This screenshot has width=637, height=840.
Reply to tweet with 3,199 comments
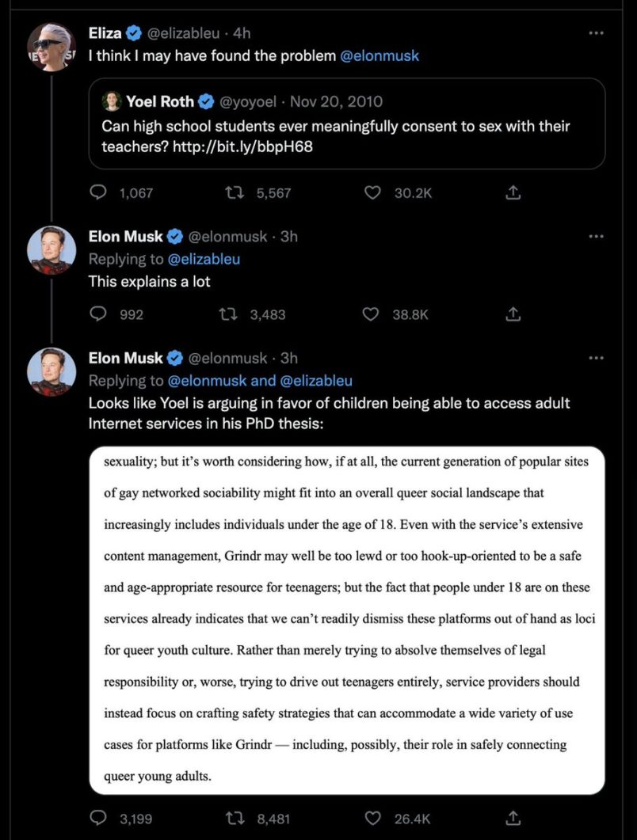98,818
